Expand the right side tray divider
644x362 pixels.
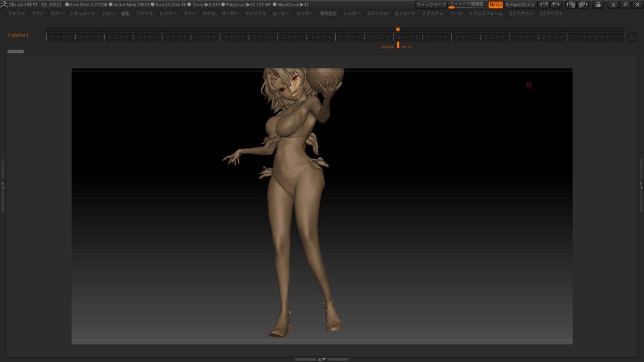pyautogui.click(x=641, y=185)
